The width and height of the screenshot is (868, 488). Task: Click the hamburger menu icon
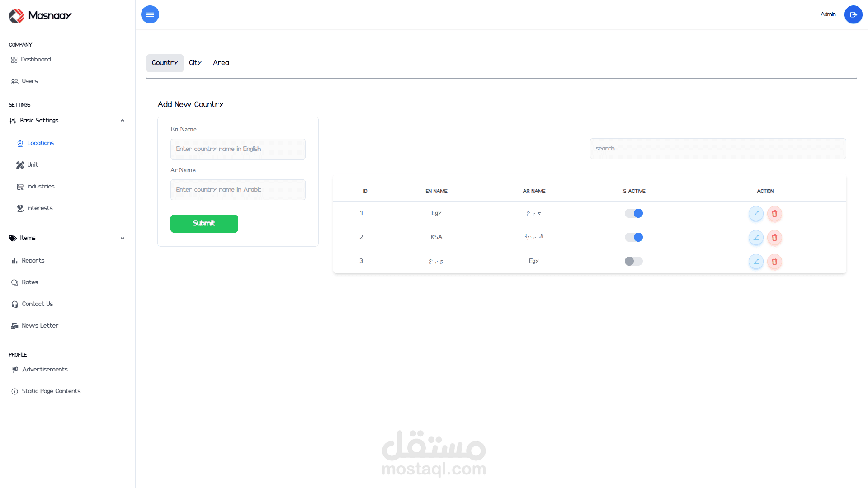click(150, 14)
